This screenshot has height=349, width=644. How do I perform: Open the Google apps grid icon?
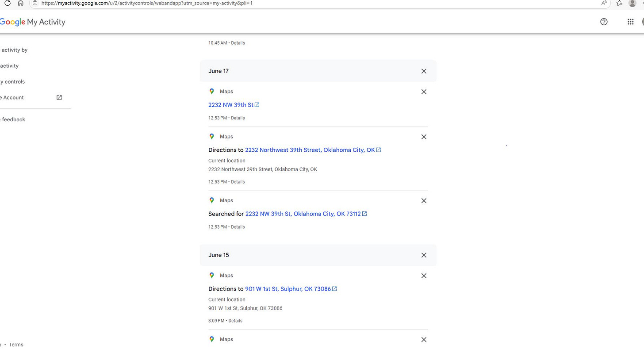pyautogui.click(x=631, y=22)
